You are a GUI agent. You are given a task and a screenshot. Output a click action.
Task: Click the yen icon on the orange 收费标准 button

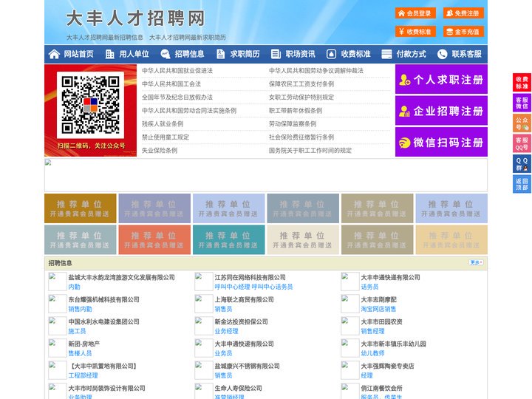click(402, 32)
